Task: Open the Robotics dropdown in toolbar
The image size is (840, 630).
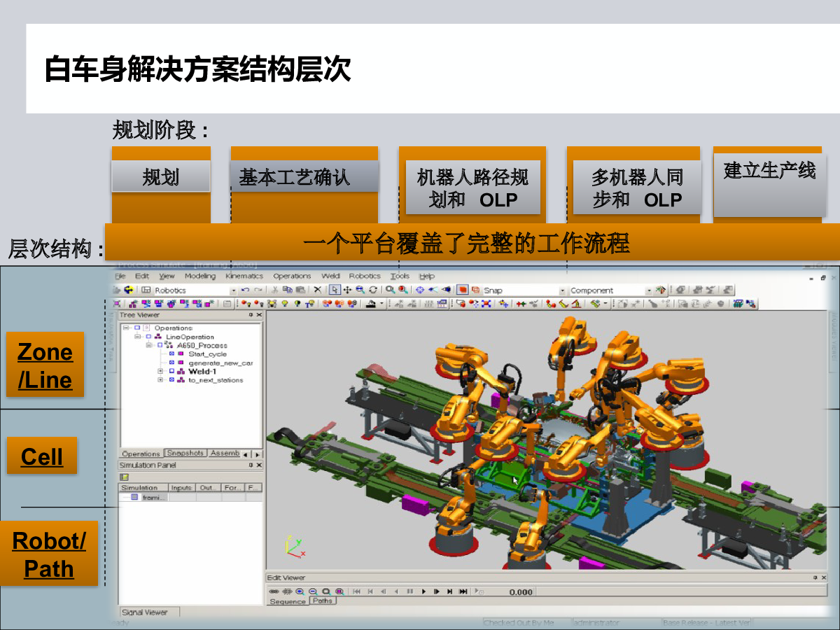Action: click(x=234, y=290)
